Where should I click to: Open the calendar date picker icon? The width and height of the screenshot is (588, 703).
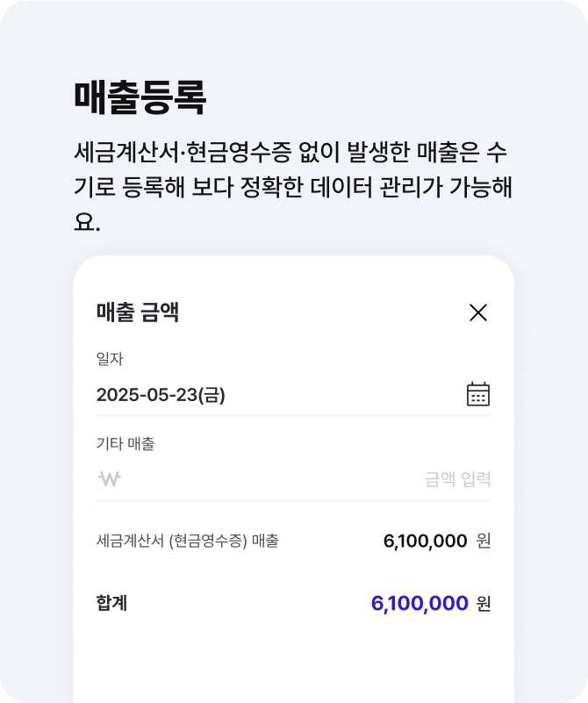pos(477,394)
